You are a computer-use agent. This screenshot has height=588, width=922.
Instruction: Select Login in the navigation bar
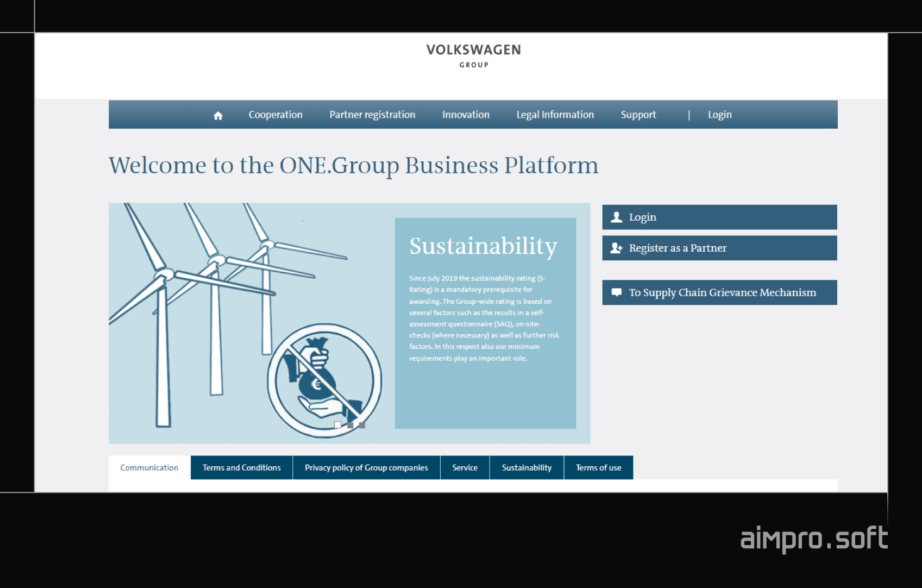[x=719, y=115]
